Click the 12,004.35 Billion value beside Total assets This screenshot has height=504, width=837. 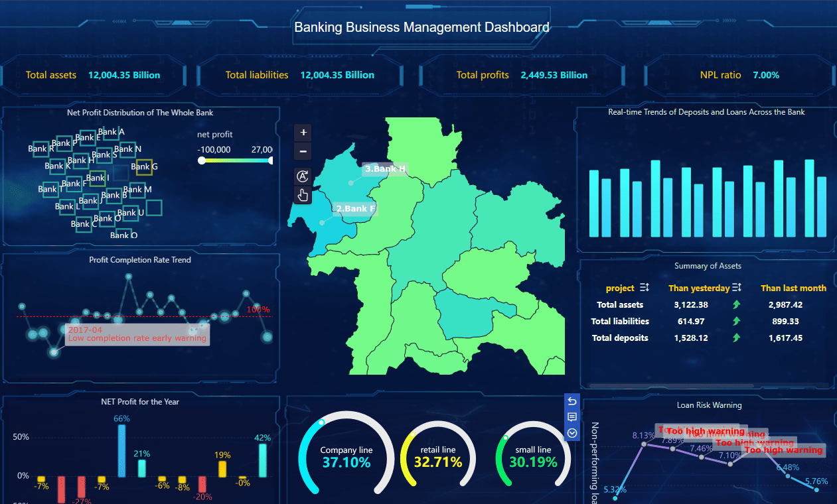click(x=124, y=75)
